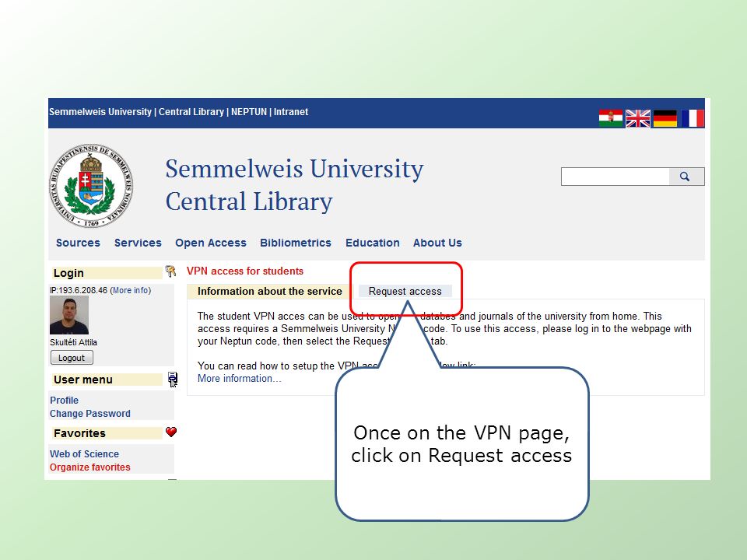Open the NEPTUN top bar link
Viewport: 747px width, 560px height.
tap(249, 112)
